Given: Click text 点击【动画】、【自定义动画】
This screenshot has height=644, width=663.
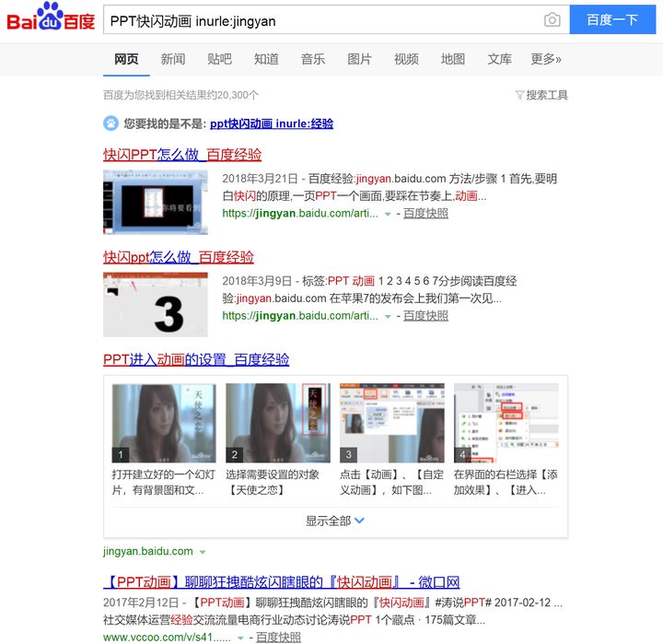Looking at the screenshot, I should (x=392, y=482).
